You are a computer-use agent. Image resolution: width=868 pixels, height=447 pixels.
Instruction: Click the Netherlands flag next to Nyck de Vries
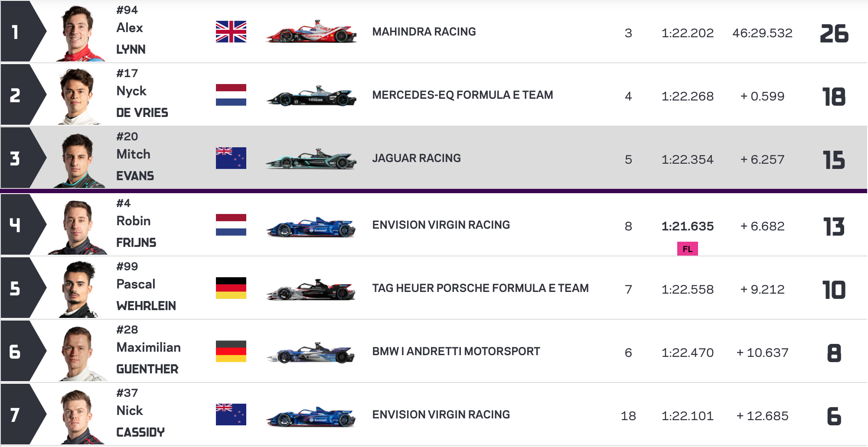tap(231, 95)
